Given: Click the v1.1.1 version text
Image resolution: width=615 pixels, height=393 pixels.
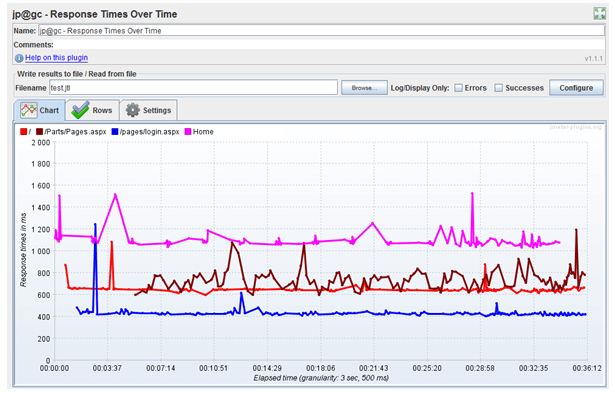Looking at the screenshot, I should click(593, 58).
